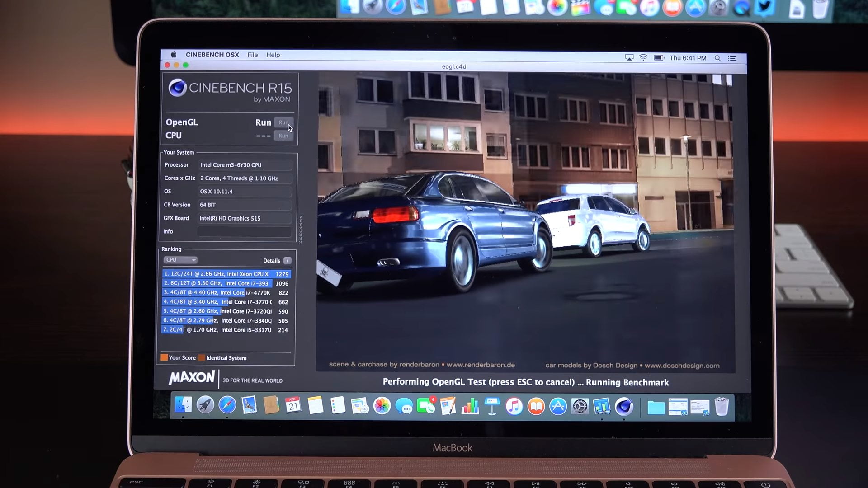Image resolution: width=868 pixels, height=488 pixels.
Task: Click the Run button next to OpenGL
Action: [283, 122]
